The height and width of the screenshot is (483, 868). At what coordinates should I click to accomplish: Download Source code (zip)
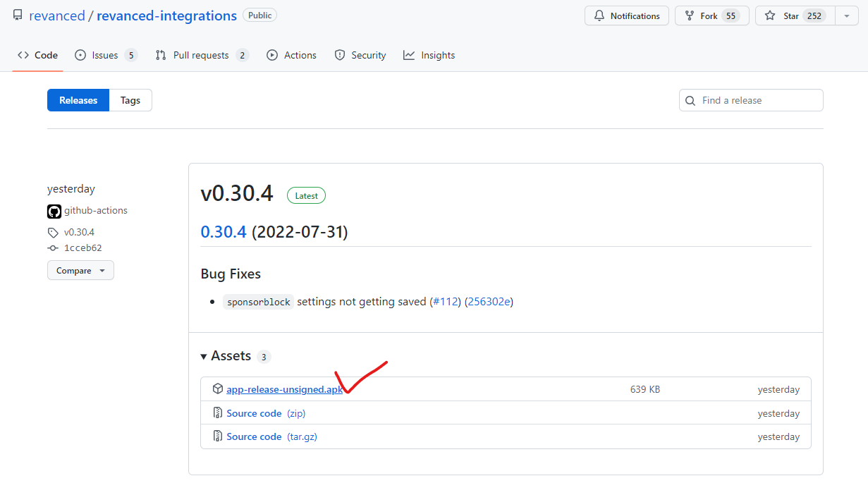[266, 413]
